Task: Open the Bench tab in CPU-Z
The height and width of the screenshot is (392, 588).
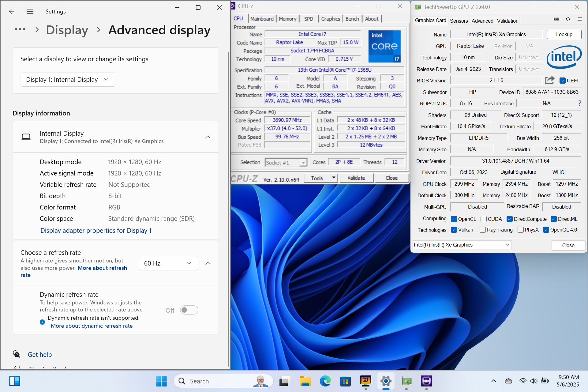Action: click(x=352, y=19)
